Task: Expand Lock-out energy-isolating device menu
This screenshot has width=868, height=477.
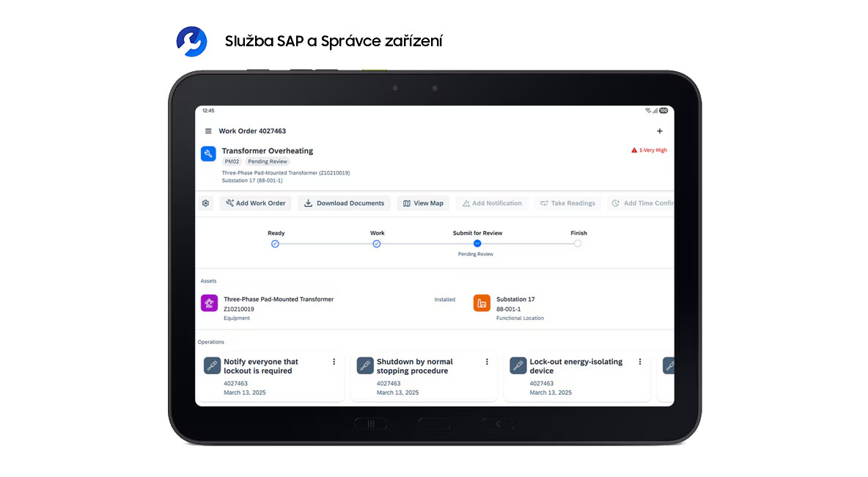Action: tap(640, 362)
